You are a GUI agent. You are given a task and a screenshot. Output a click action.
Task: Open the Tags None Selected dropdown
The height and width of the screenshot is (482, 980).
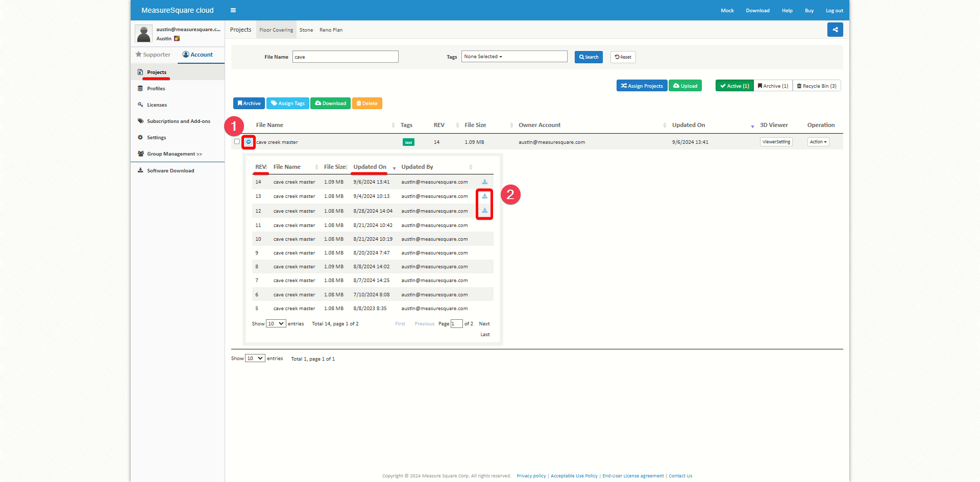[514, 57]
